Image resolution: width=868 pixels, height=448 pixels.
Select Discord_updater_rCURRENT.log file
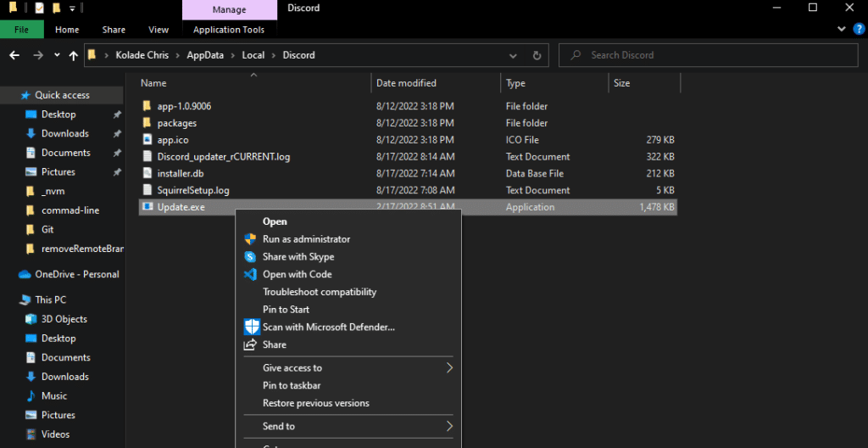point(224,157)
